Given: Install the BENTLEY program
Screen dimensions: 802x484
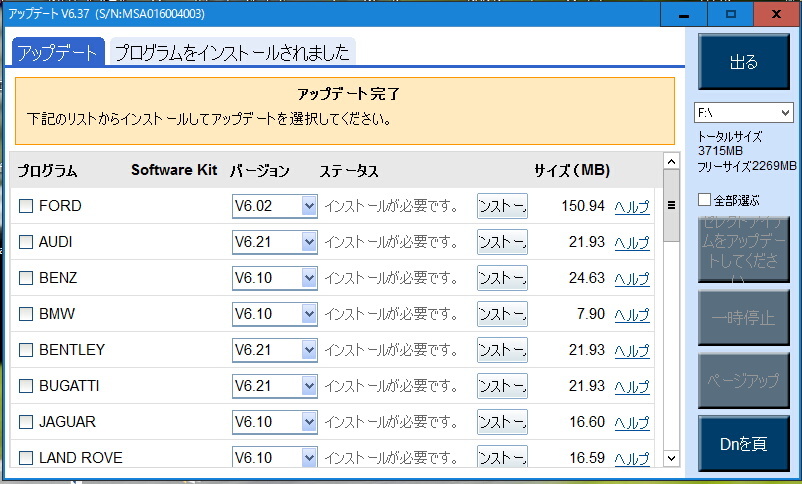Looking at the screenshot, I should 502,350.
